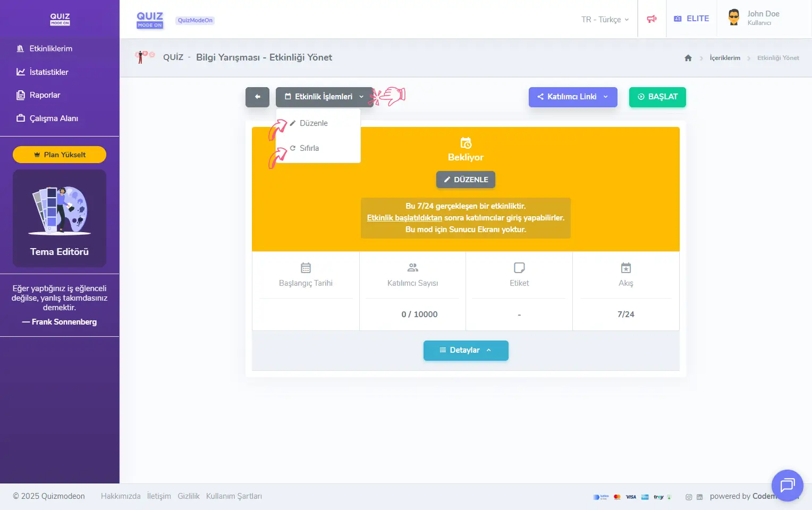Open İstatistikler in the sidebar
This screenshot has height=510, width=812.
pos(49,72)
